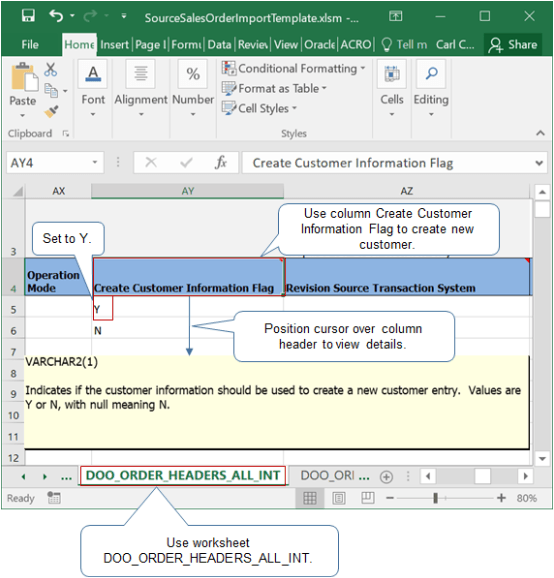The width and height of the screenshot is (554, 578).
Task: Open the Font group button
Action: (93, 88)
